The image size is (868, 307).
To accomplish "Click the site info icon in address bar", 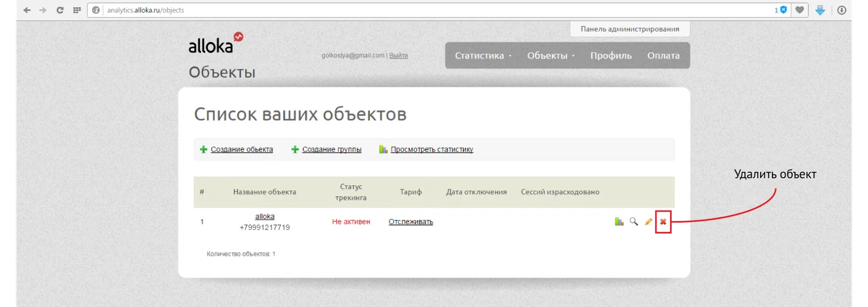I will pyautogui.click(x=96, y=10).
